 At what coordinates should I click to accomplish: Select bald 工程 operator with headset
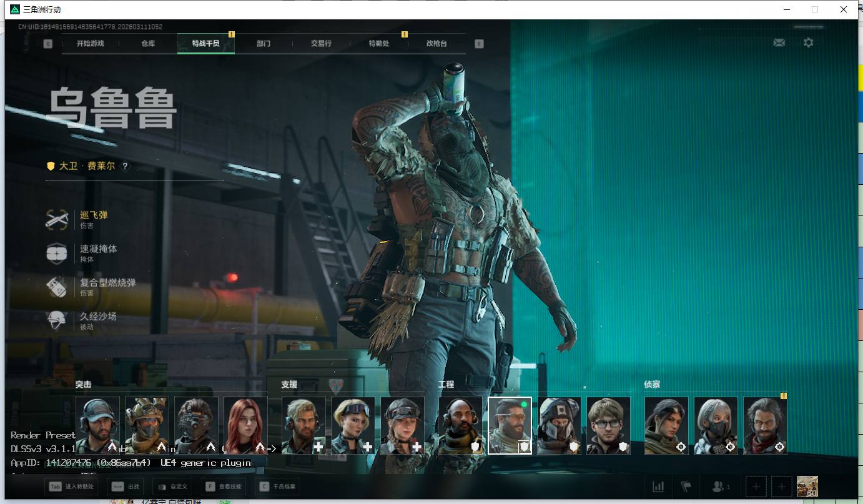pyautogui.click(x=460, y=425)
